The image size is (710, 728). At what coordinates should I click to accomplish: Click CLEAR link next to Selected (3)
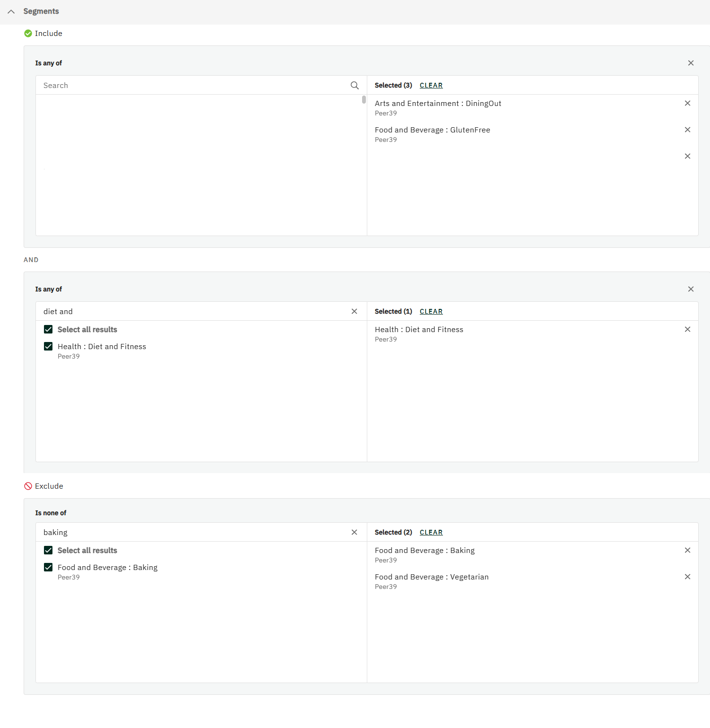431,85
